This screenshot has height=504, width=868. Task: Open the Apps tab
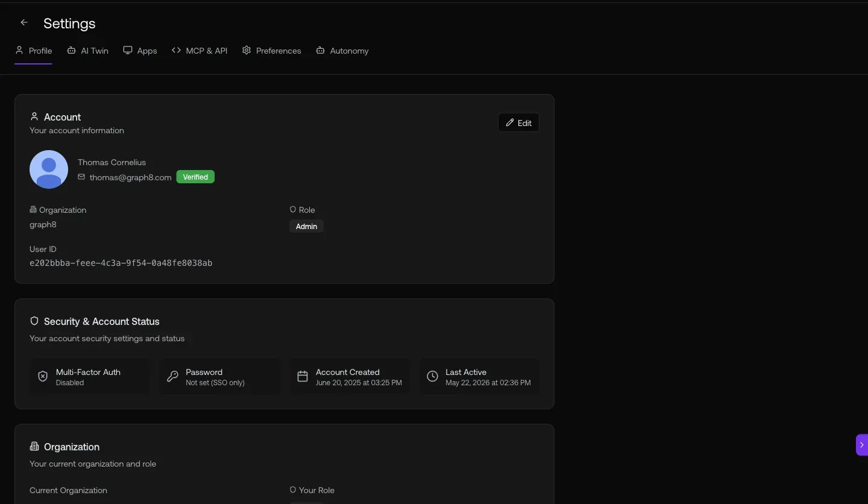(x=140, y=51)
